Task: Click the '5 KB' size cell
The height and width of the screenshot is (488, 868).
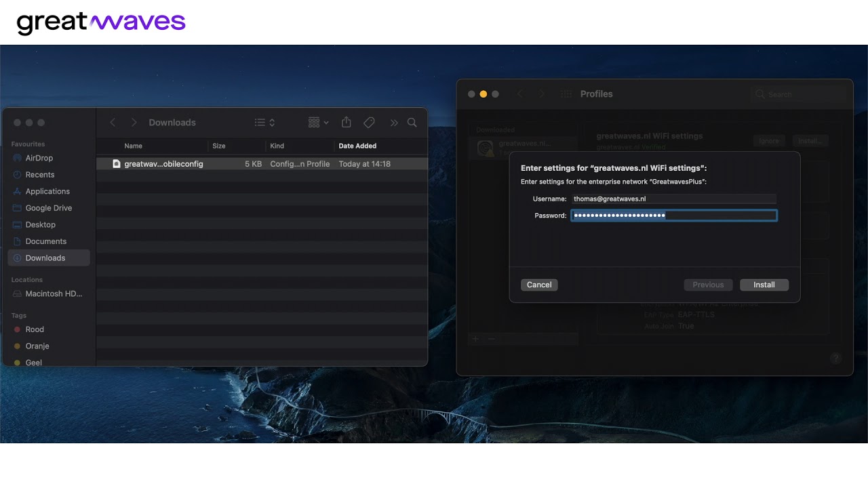Action: click(x=253, y=164)
